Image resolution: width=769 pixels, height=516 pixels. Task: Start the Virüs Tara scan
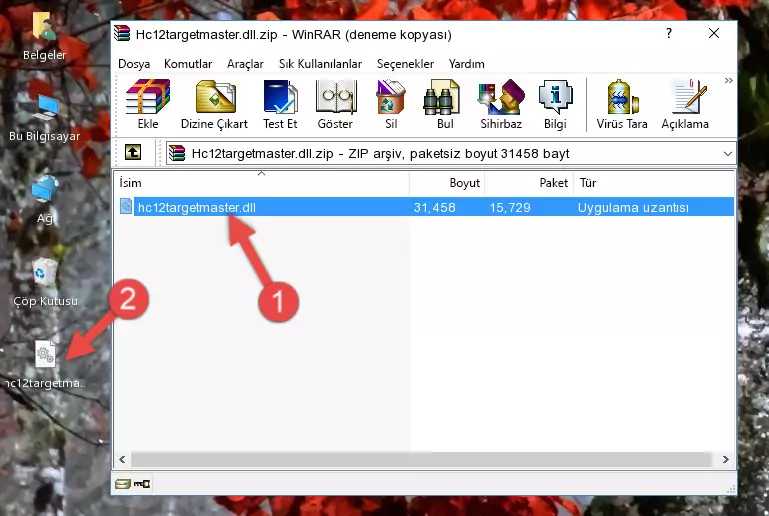[622, 104]
